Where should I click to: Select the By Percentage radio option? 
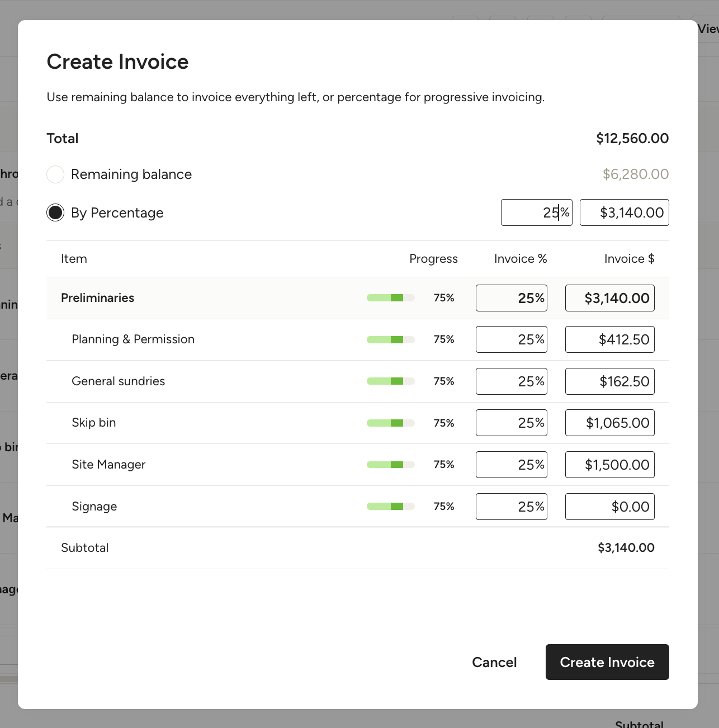55,213
